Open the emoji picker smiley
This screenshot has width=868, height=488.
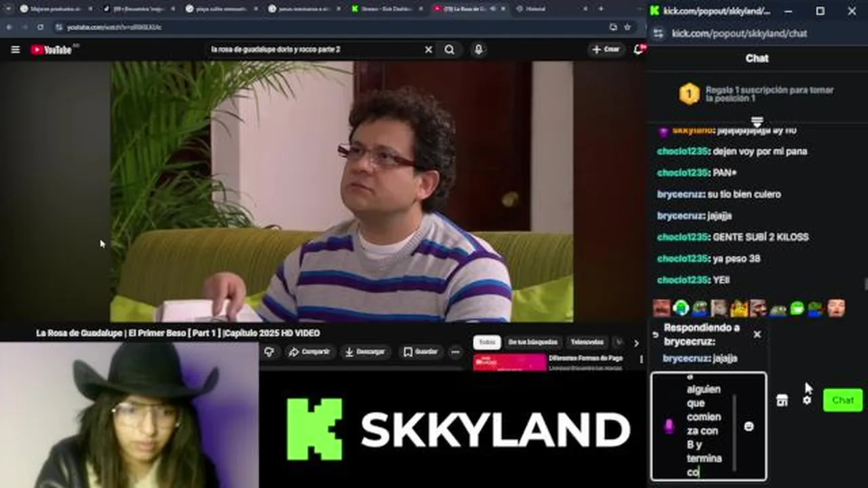[749, 426]
